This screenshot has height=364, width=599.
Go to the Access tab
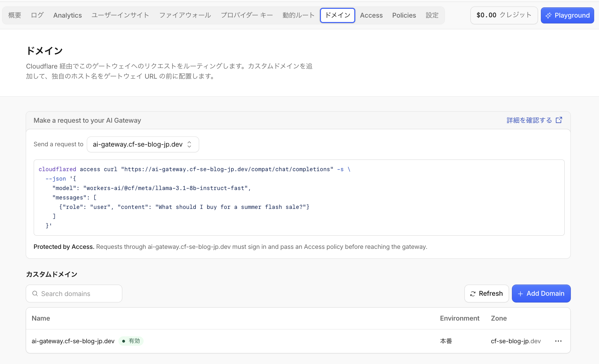point(371,15)
